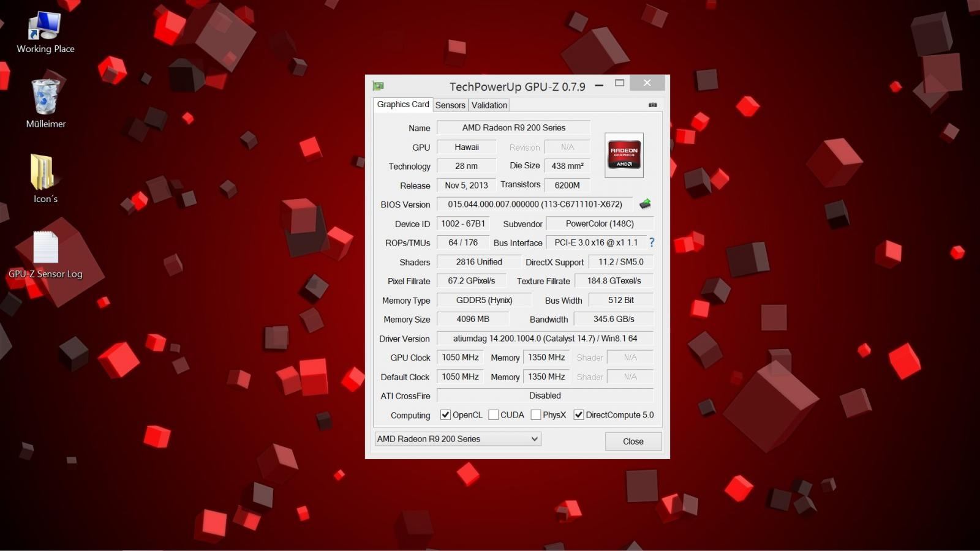The image size is (980, 551).
Task: Click the GPU-Z title bar app icon
Action: coord(378,86)
